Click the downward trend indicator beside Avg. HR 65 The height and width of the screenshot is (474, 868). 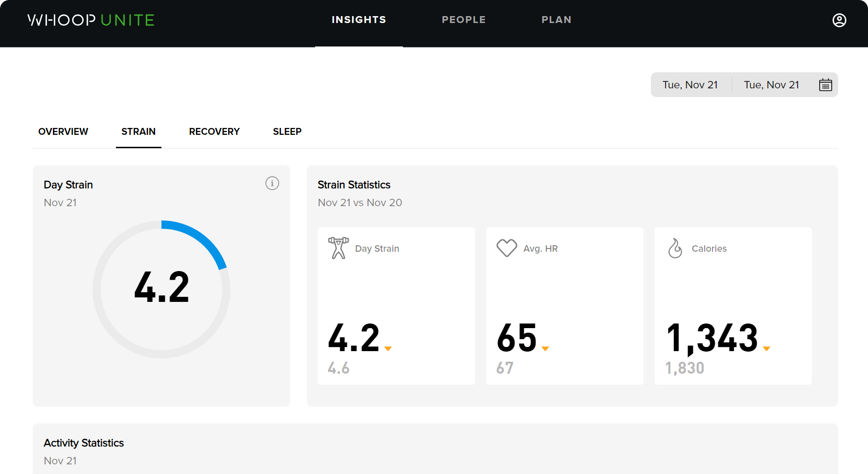(545, 348)
